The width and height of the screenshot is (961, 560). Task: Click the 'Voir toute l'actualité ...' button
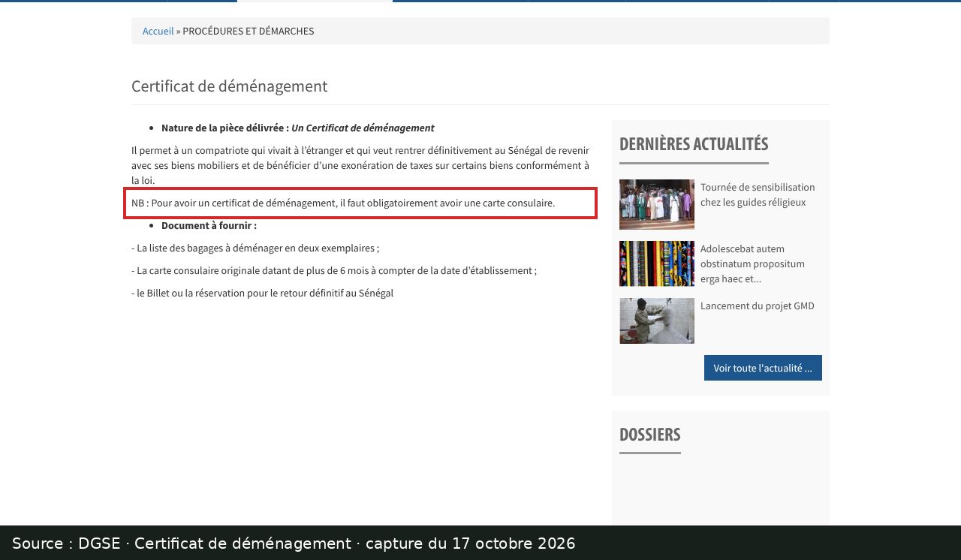[x=763, y=368]
